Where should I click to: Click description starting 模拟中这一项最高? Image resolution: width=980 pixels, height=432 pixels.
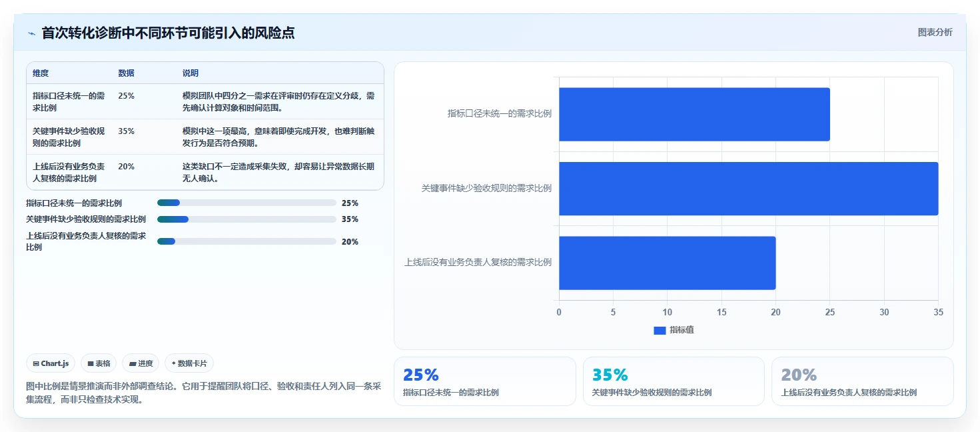tap(278, 137)
